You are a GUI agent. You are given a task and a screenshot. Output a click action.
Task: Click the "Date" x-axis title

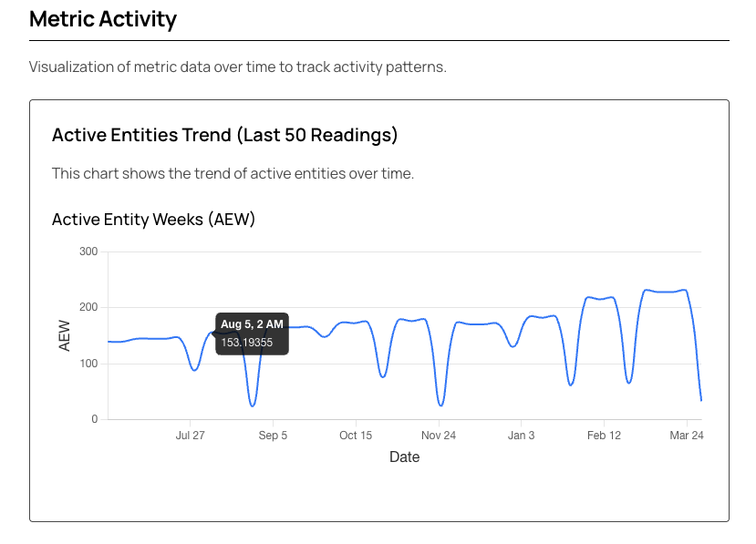404,457
